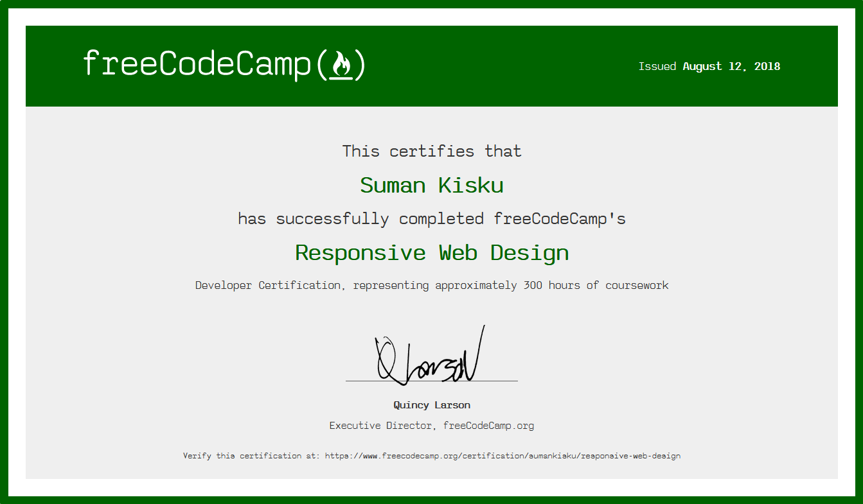Open the certification verification URL link
863x504 pixels.
(503, 456)
